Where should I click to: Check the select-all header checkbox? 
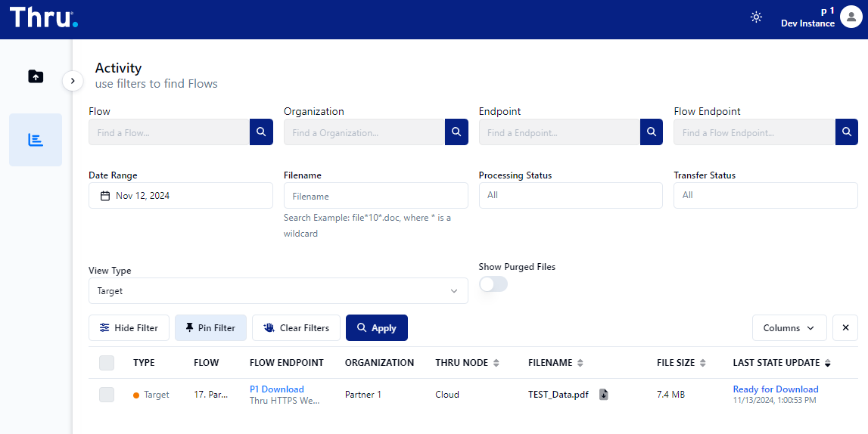click(107, 363)
